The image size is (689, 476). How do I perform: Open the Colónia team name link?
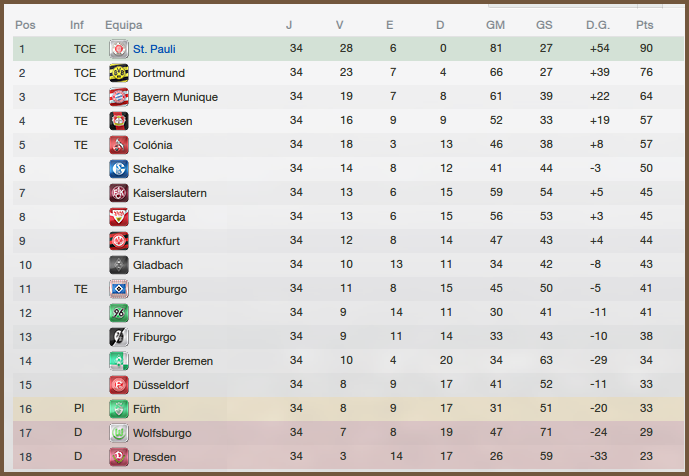click(x=153, y=145)
